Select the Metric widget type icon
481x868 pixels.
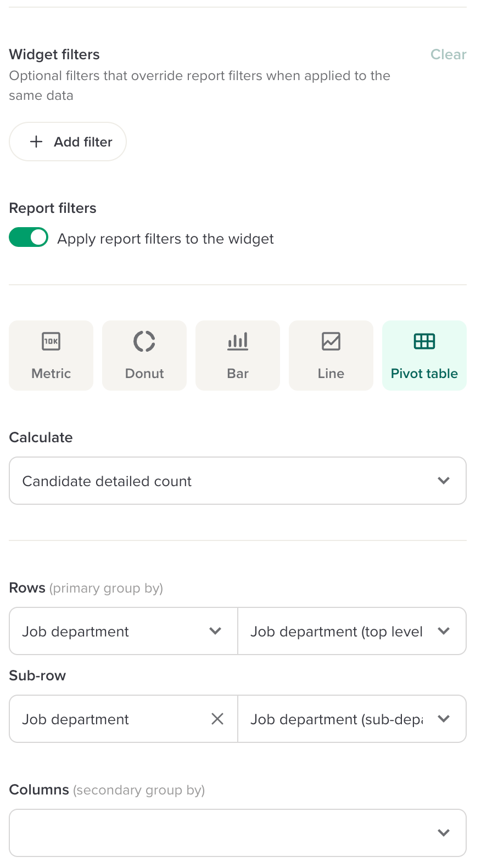click(x=51, y=341)
